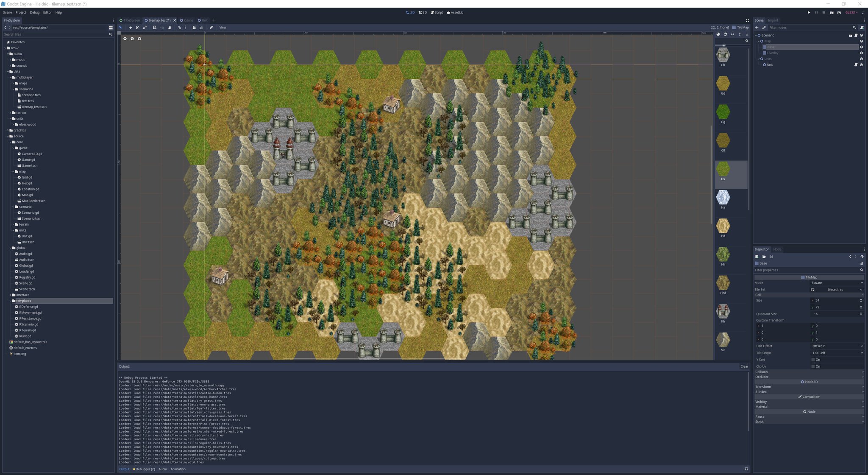Open the Debug menu

[x=35, y=12]
